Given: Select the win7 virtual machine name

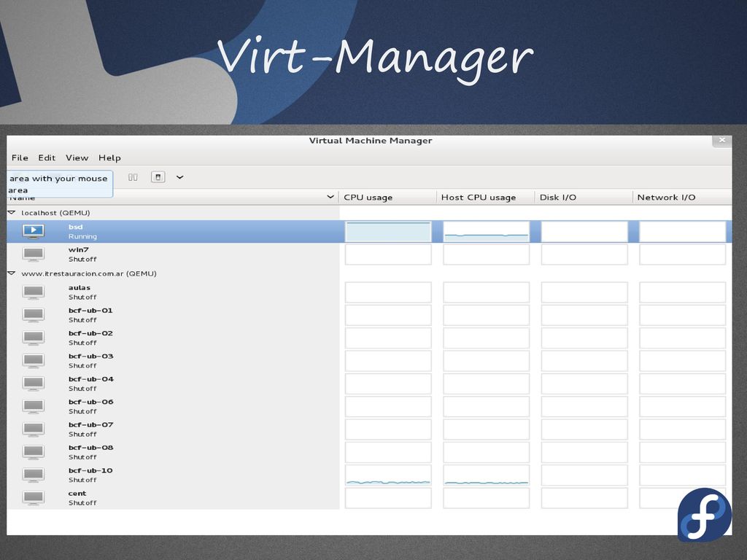Looking at the screenshot, I should [x=79, y=249].
